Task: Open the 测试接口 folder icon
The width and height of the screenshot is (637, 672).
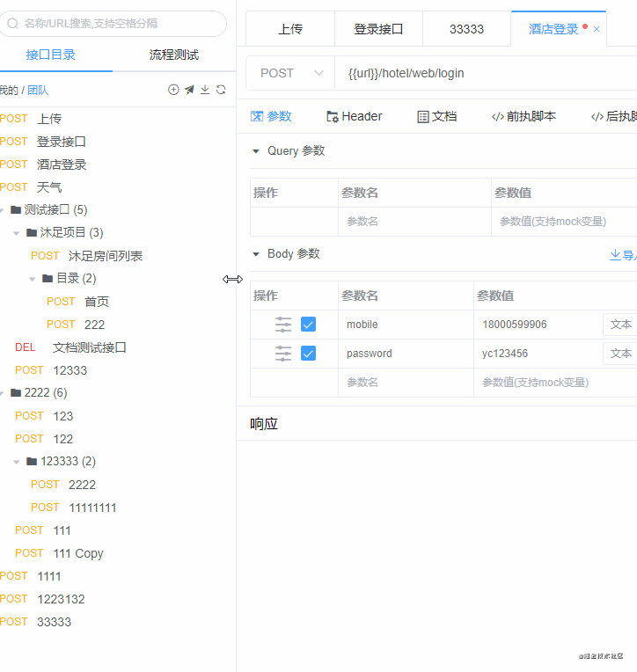Action: click(x=16, y=209)
